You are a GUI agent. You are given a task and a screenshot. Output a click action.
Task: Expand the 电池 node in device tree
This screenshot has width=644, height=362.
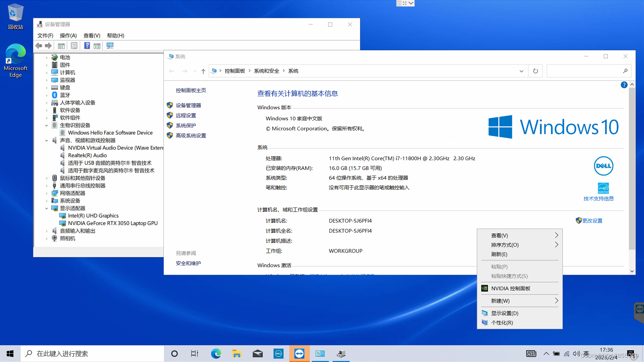pos(47,57)
